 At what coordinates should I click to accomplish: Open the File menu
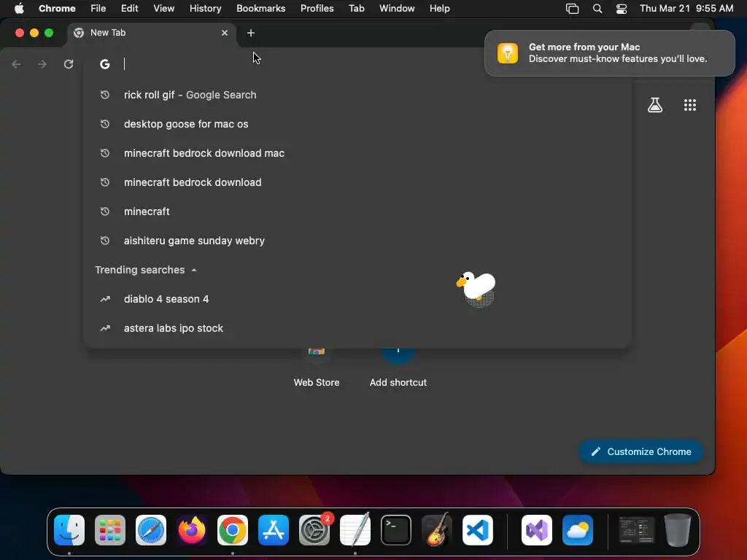pyautogui.click(x=98, y=9)
